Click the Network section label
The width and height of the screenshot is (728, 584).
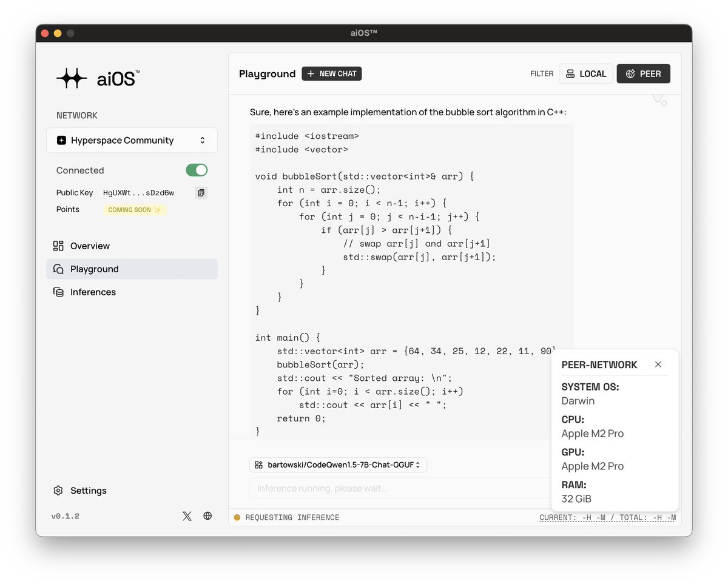[77, 115]
